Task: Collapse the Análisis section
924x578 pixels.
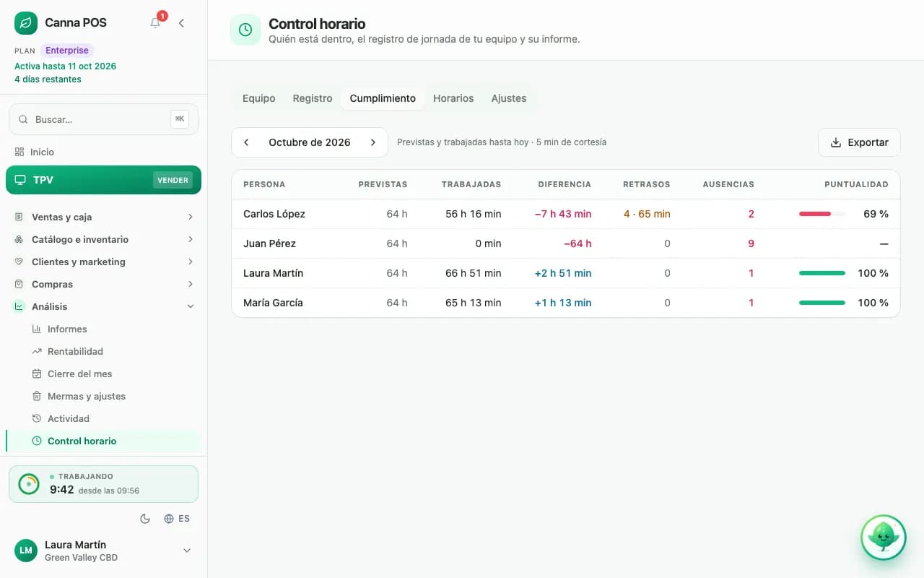Action: pyautogui.click(x=103, y=306)
